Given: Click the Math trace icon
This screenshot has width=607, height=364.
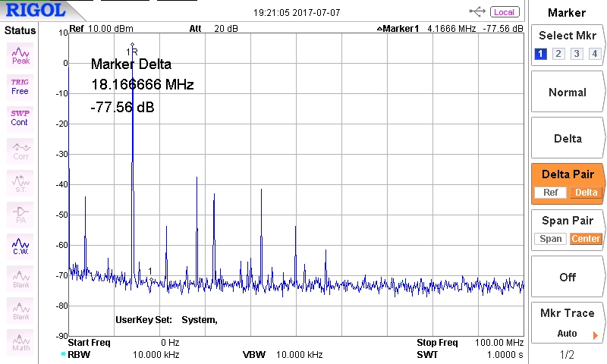Looking at the screenshot, I should click(20, 341).
